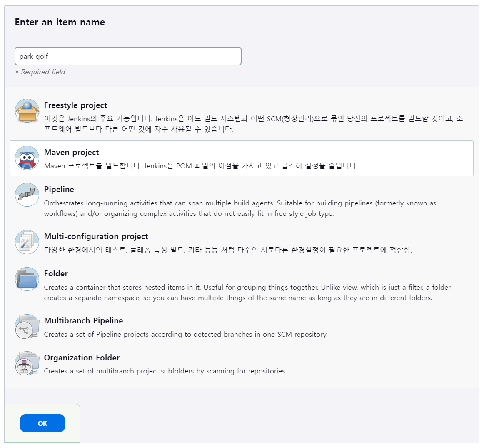Click the Pipeline description about build agents
This screenshot has width=499, height=448.
click(x=240, y=208)
